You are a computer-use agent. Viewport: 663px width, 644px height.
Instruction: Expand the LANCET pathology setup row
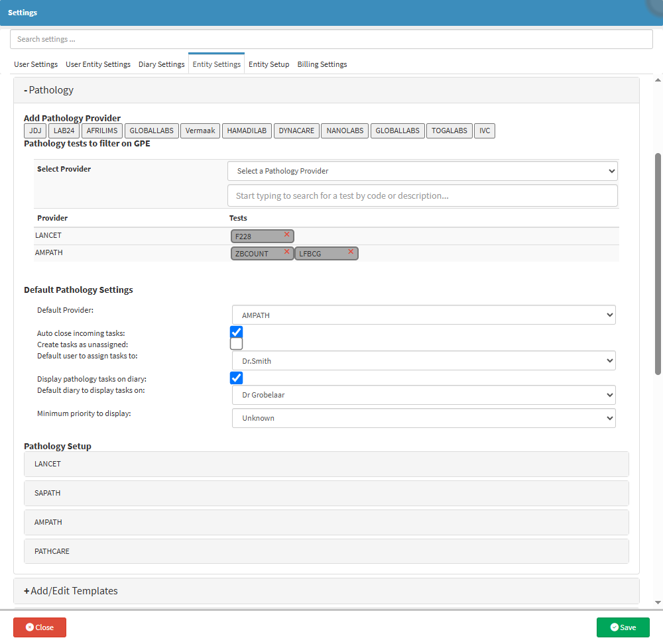(326, 464)
